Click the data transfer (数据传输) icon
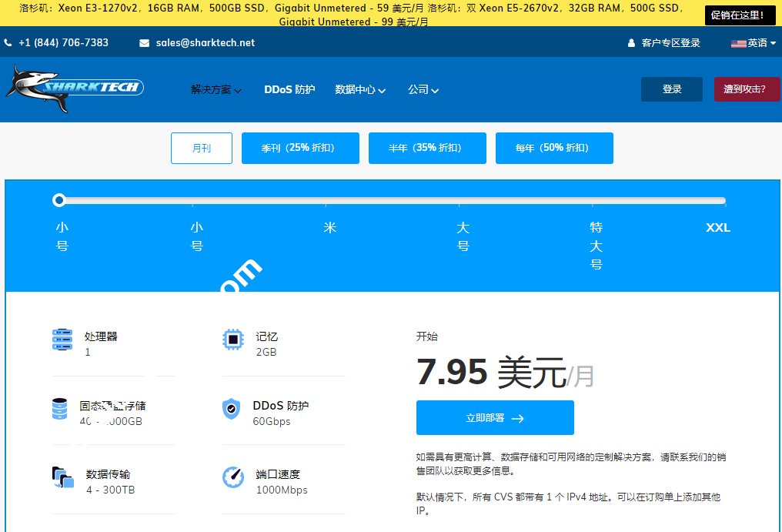The height and width of the screenshot is (532, 782). tap(62, 477)
